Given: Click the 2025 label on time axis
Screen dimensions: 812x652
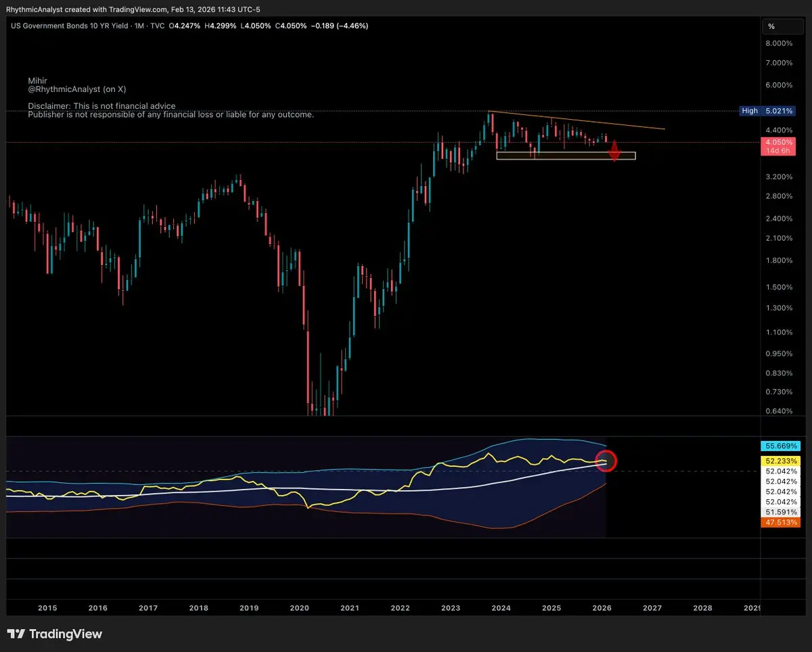Looking at the screenshot, I should click(551, 608).
